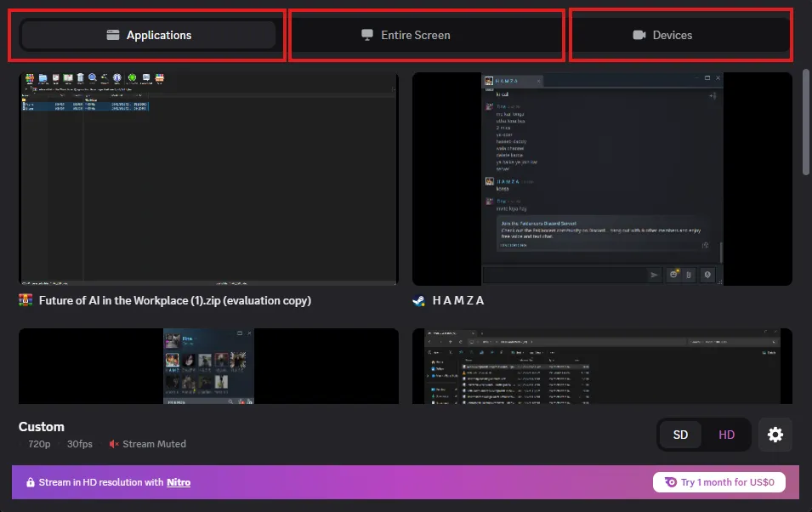Click the WinRAR icon beside the zip title

click(x=26, y=300)
